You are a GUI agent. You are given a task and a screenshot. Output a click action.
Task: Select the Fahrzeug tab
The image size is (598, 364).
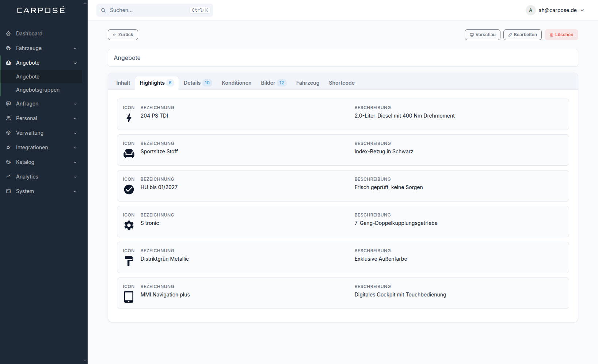click(308, 83)
